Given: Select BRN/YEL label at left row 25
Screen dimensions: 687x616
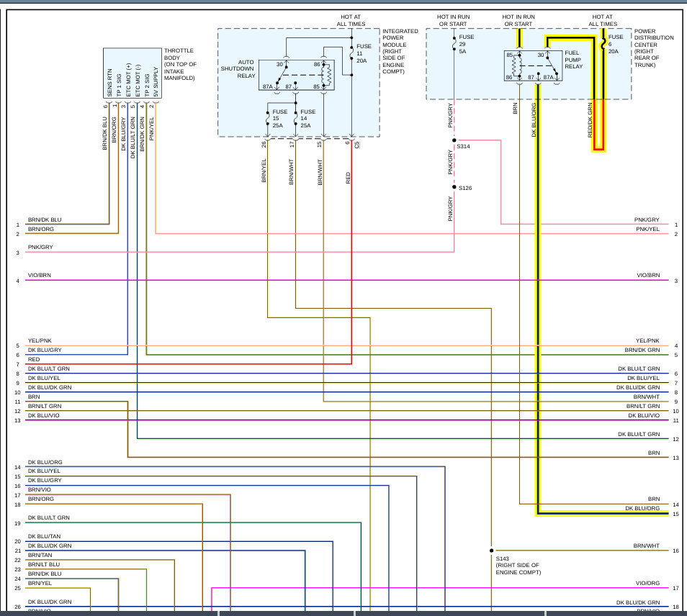Looking at the screenshot, I should pos(40,583).
